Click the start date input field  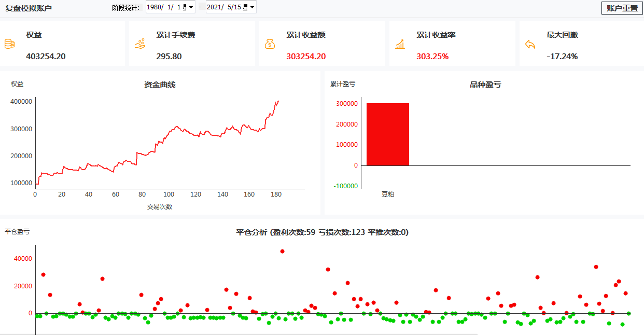click(170, 7)
